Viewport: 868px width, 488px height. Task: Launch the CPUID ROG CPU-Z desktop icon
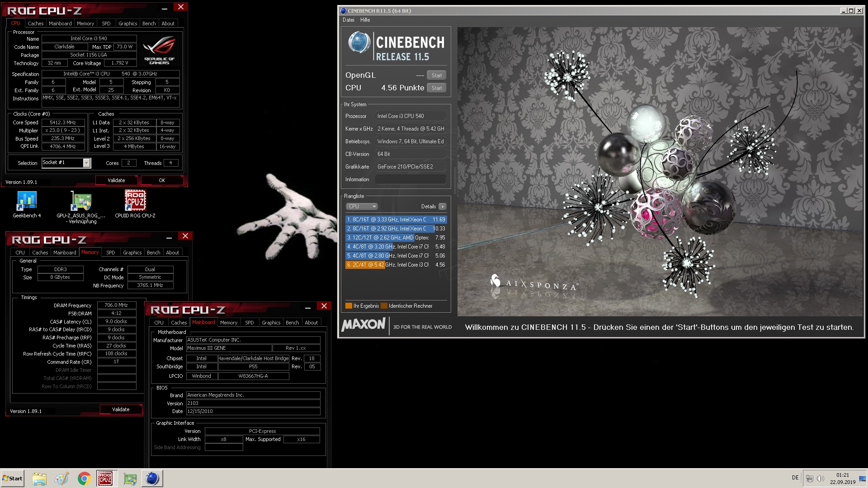point(135,204)
